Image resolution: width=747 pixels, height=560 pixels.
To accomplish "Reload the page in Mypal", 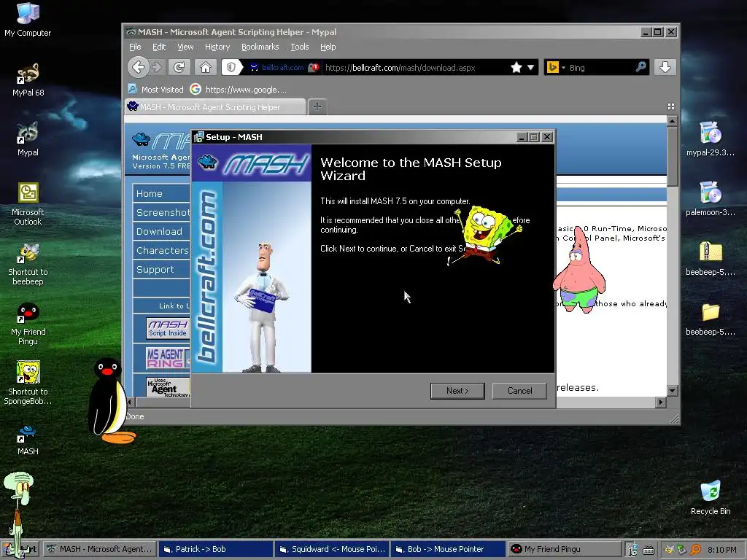I will click(179, 68).
